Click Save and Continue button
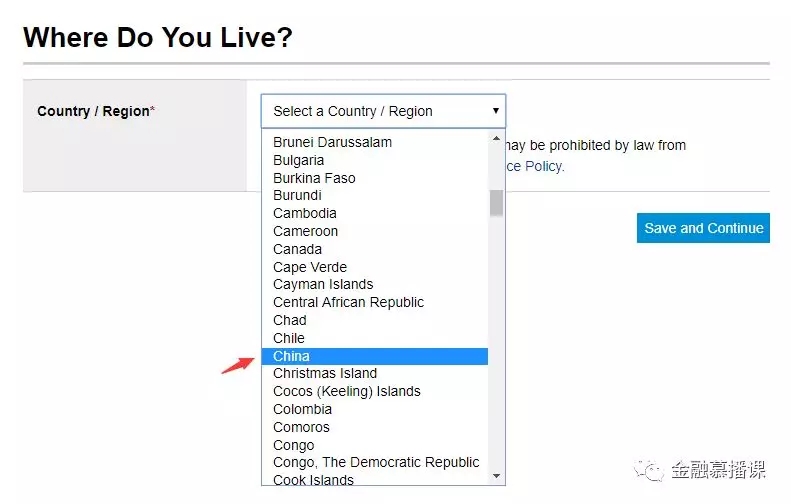The width and height of the screenshot is (791, 504). [x=703, y=228]
